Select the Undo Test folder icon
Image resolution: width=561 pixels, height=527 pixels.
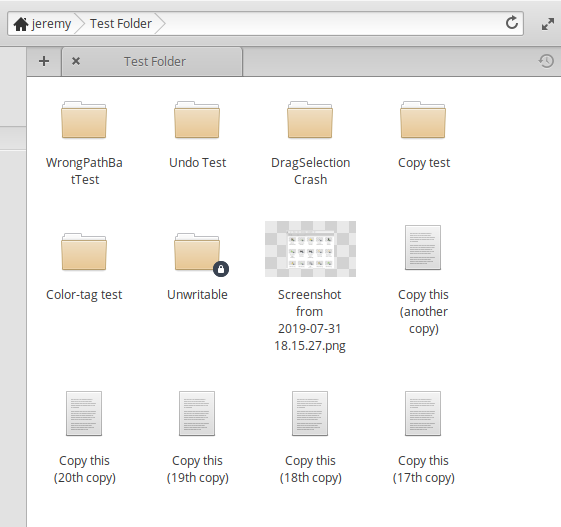click(x=197, y=120)
